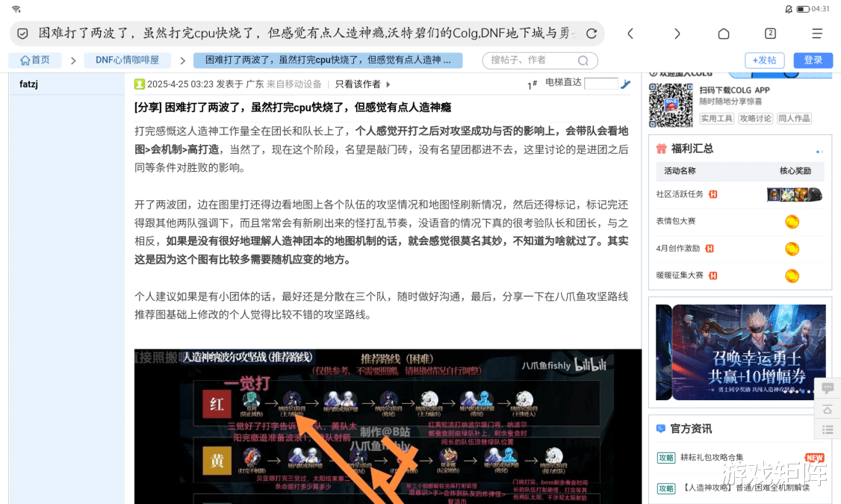
Task: Reload the page with the refresh icon
Action: (x=591, y=34)
